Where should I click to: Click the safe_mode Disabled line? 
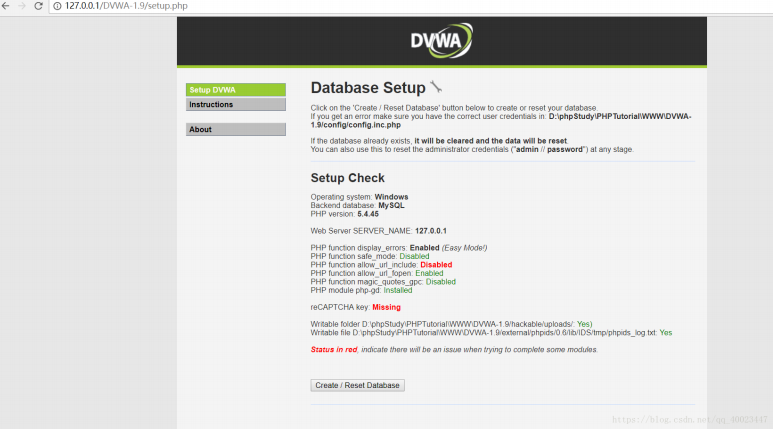click(x=370, y=256)
